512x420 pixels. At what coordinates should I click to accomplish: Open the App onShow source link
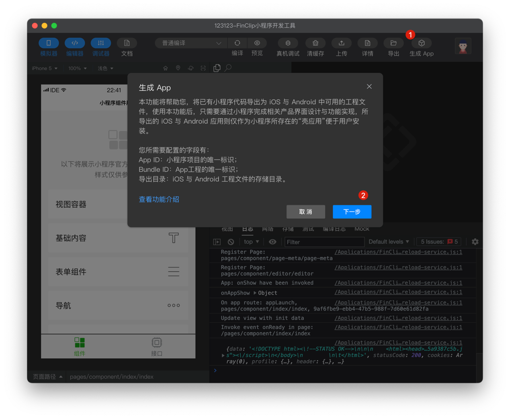point(398,283)
